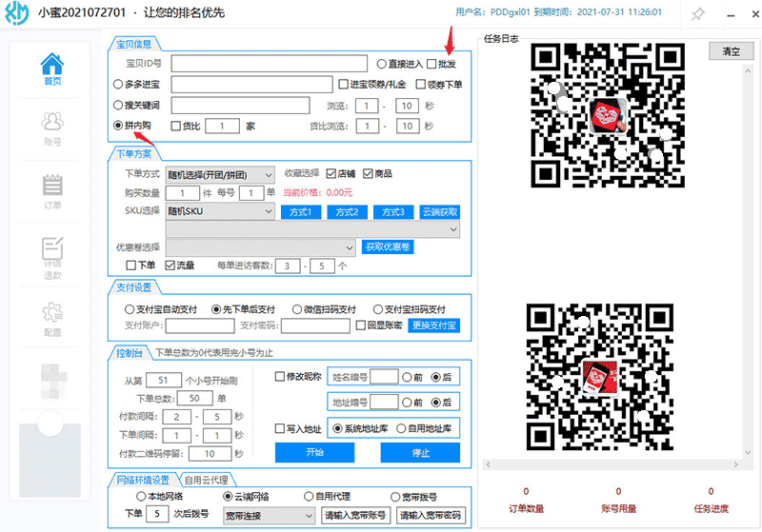The image size is (762, 532).
Task: Uncheck the 商品 favorite checkbox
Action: [x=368, y=173]
